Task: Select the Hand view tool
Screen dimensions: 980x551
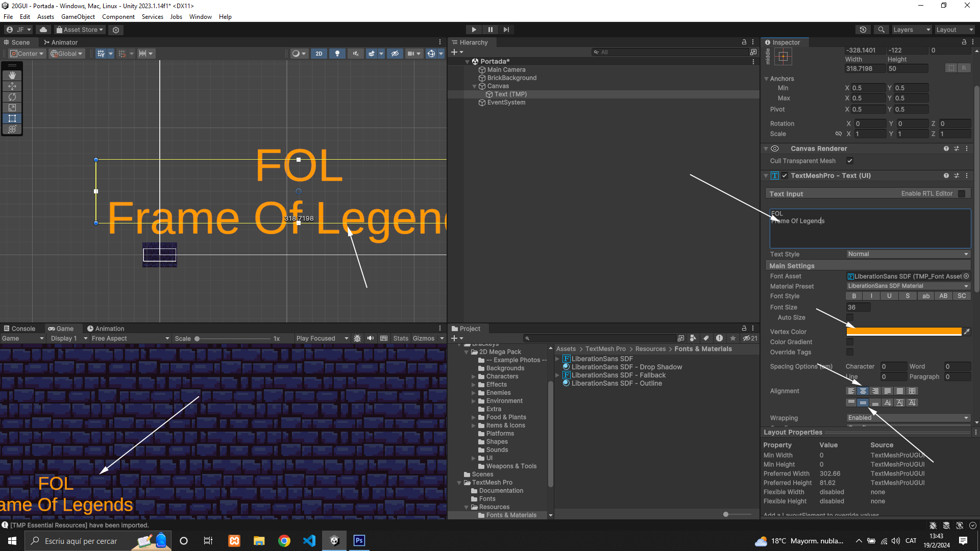Action: point(12,76)
